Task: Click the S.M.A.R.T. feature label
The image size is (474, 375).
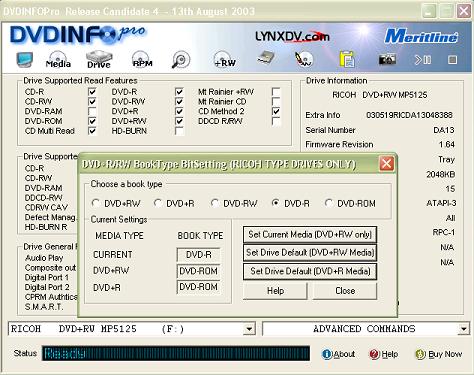Action: [44, 307]
